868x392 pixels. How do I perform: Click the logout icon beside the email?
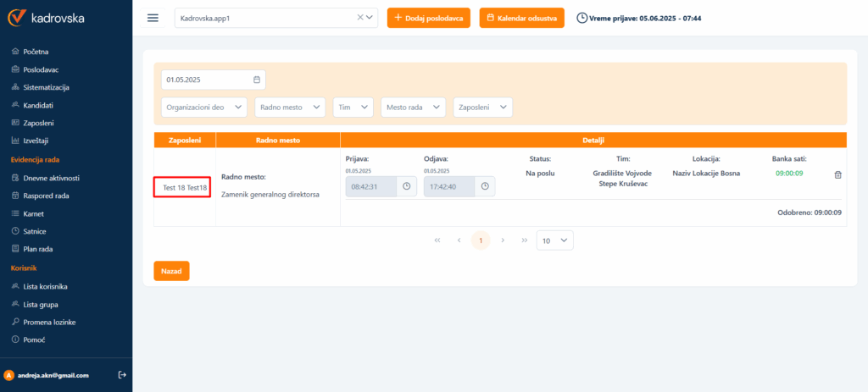(121, 374)
